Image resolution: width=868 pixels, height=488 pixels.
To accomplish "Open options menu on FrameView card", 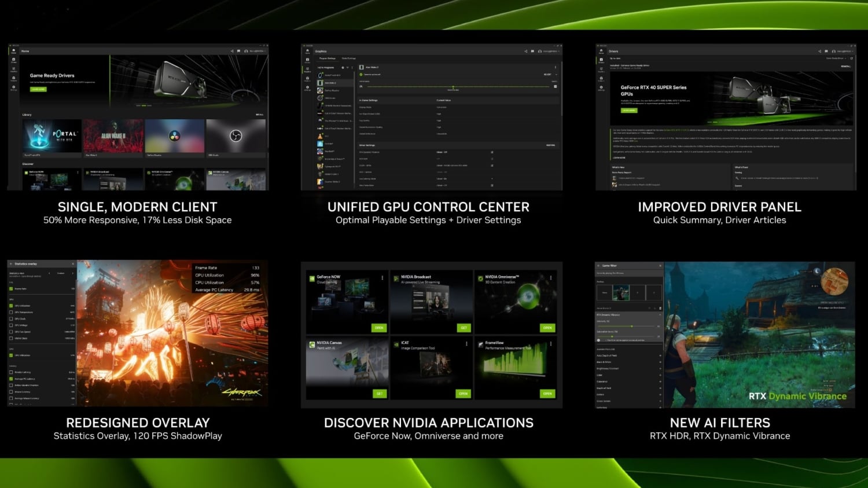I will (x=550, y=344).
